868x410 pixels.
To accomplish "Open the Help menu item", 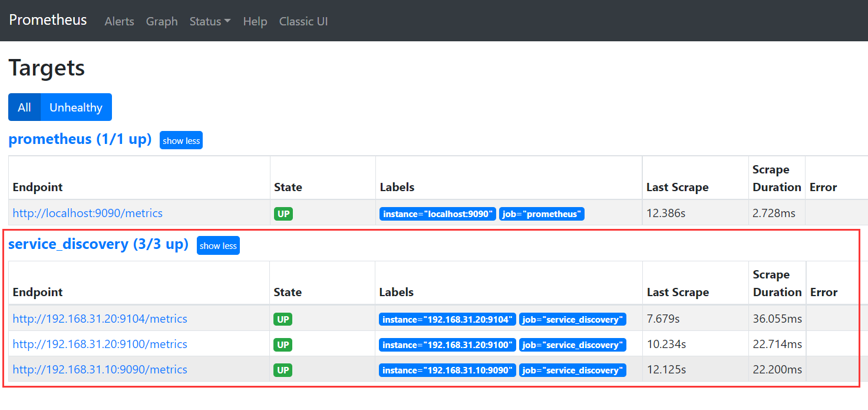I will (x=255, y=21).
